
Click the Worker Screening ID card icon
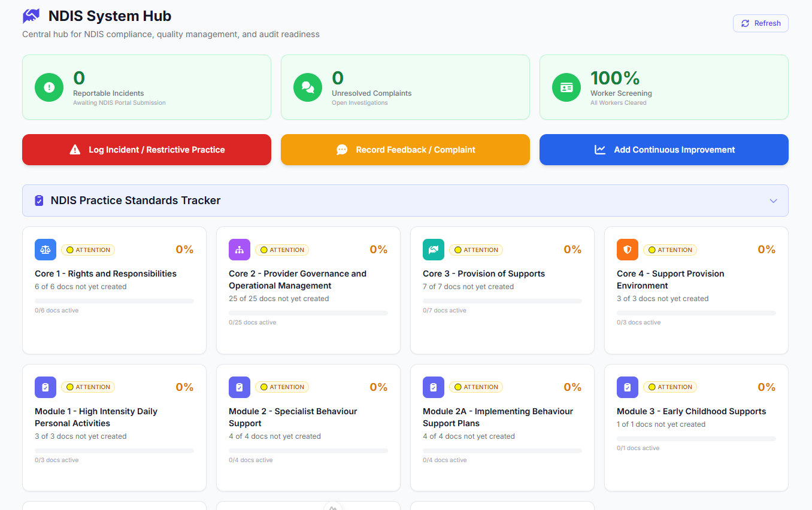point(566,87)
